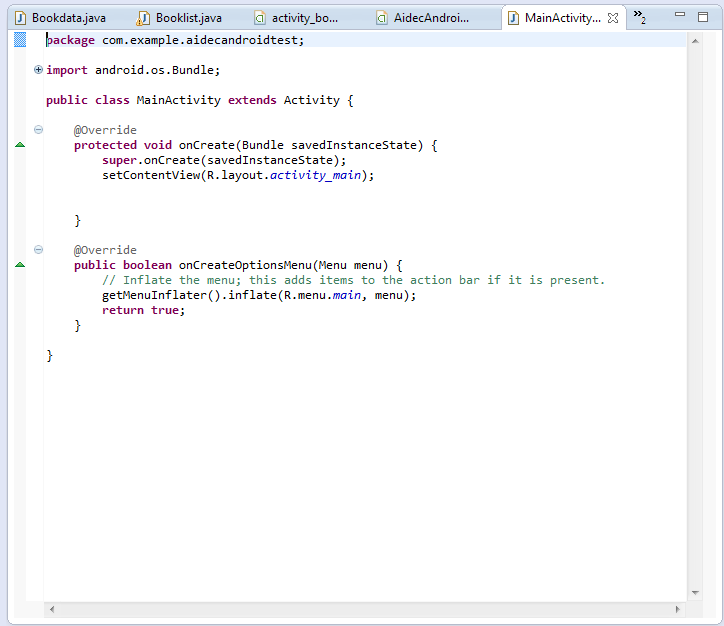Switch to the Bookdata.java tab

click(69, 18)
